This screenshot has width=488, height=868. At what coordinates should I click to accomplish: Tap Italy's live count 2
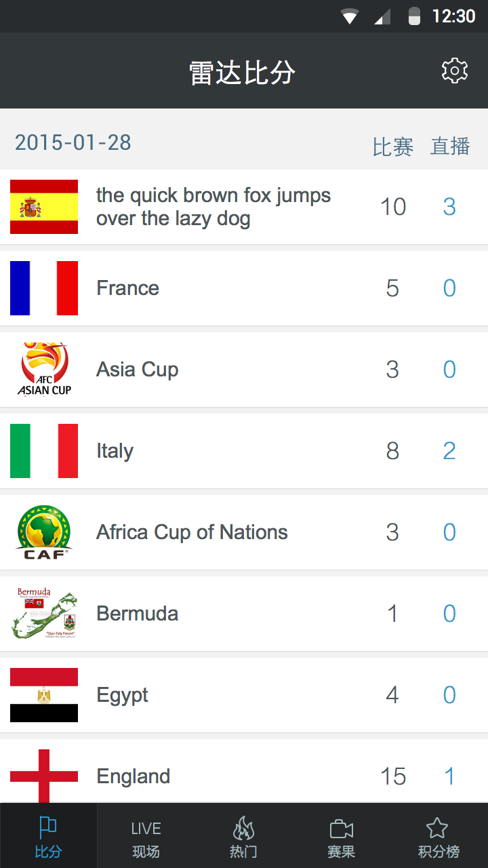(449, 451)
